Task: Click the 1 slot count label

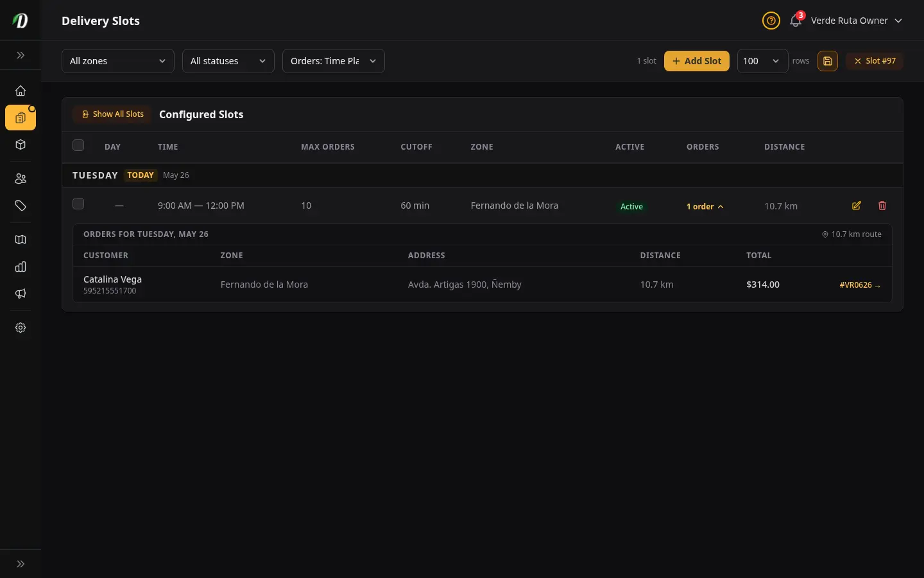Action: 646,61
